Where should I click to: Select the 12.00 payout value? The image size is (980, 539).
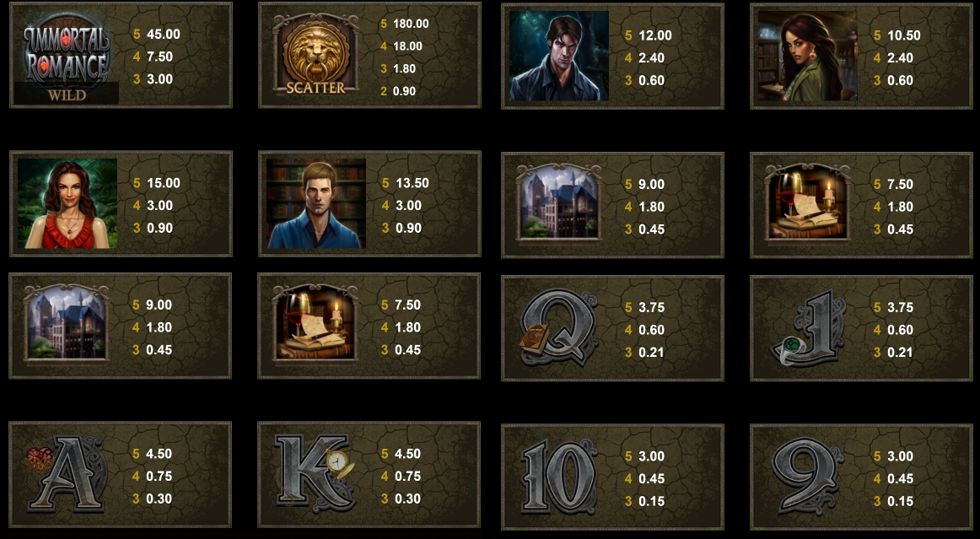[655, 35]
